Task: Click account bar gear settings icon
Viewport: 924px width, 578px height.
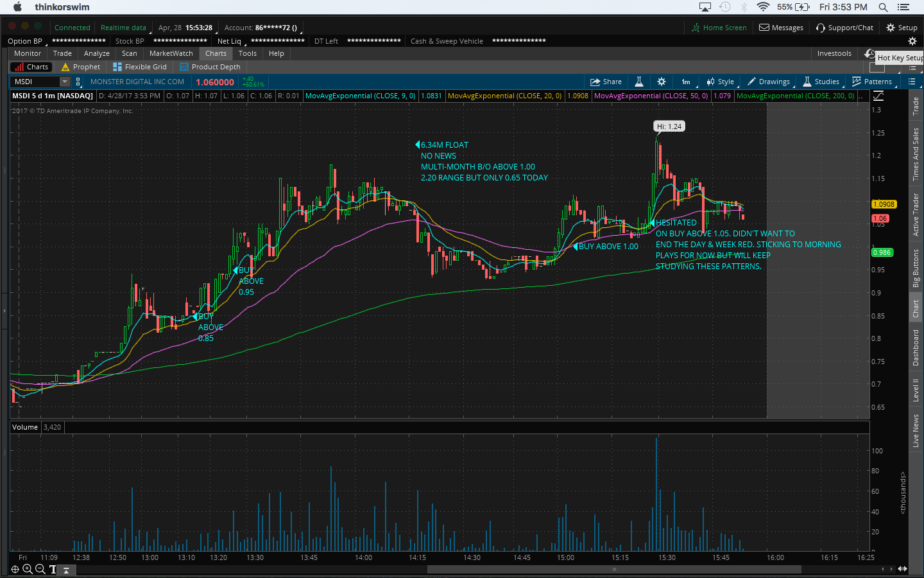Action: click(x=912, y=41)
